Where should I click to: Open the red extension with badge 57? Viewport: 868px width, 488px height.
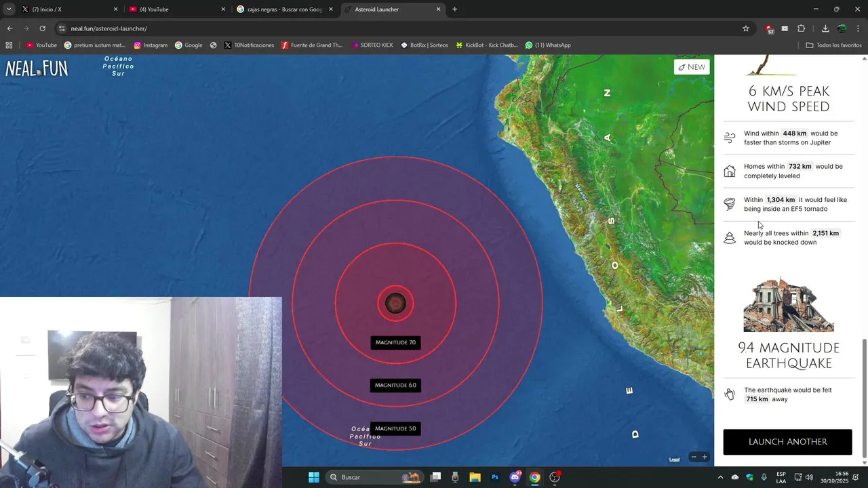(769, 28)
